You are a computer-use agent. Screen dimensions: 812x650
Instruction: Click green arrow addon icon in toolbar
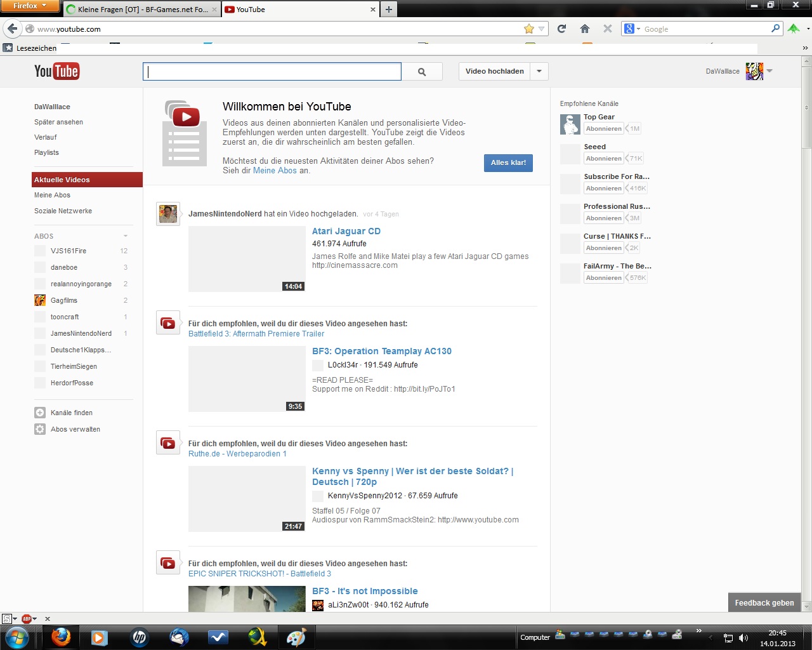point(794,29)
